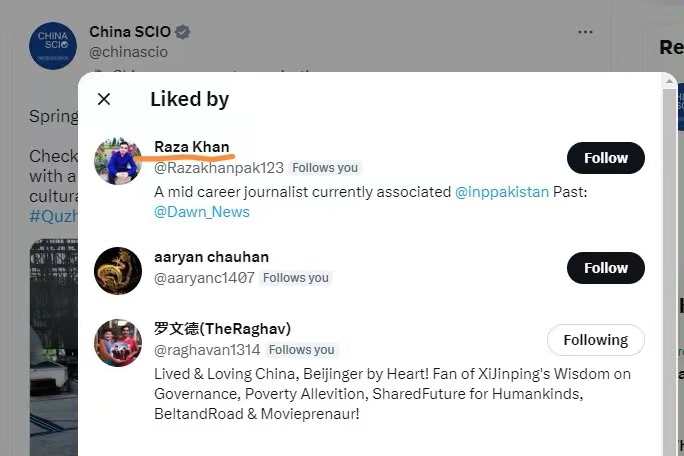Screen dimensions: 684x456
Task: Click China SCIO verified badge
Action: coord(183,32)
